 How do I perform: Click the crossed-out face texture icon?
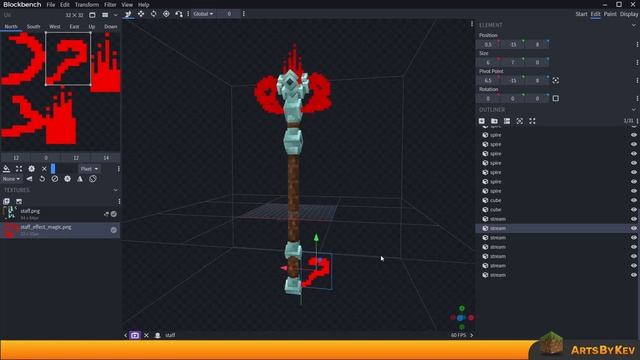coord(93,179)
